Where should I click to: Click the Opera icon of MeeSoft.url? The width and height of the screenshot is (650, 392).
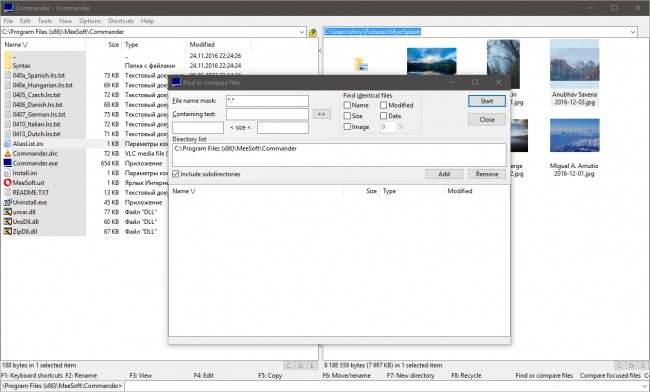click(7, 182)
